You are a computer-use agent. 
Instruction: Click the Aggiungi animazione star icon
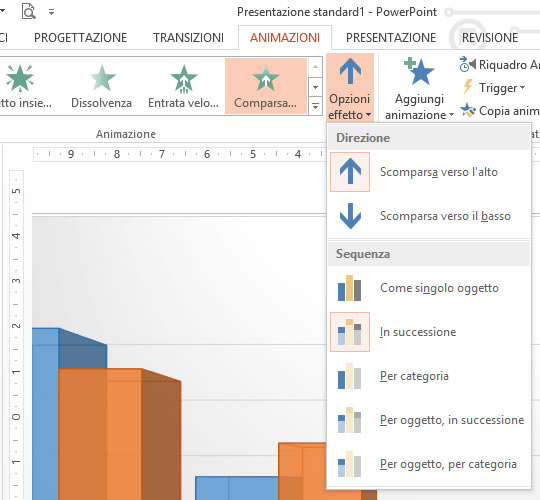point(419,72)
